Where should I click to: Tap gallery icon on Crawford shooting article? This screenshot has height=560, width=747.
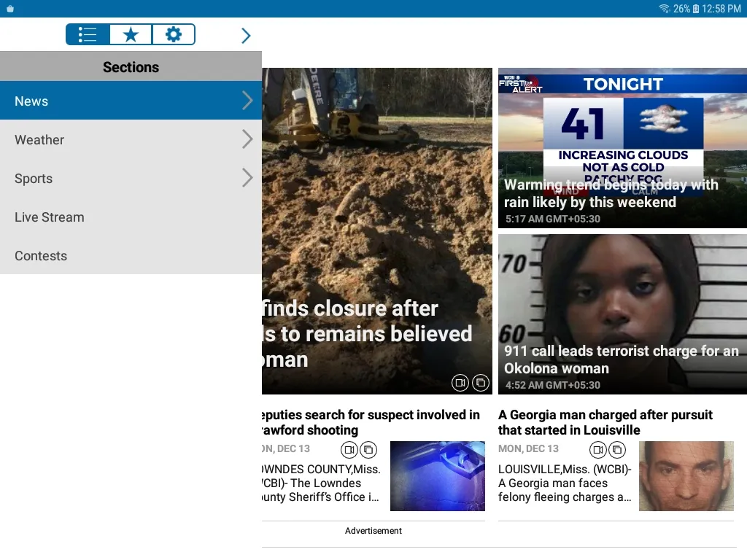click(x=368, y=449)
